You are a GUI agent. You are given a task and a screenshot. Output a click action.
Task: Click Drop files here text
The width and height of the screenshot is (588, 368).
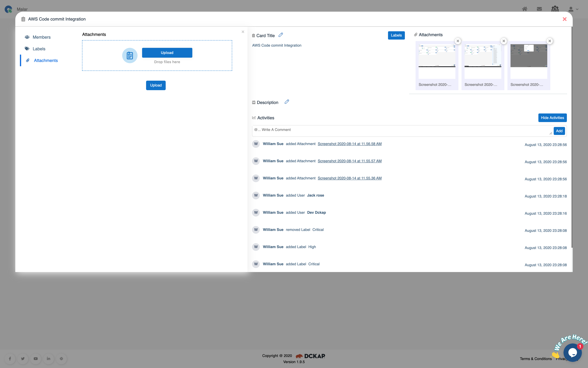click(167, 62)
